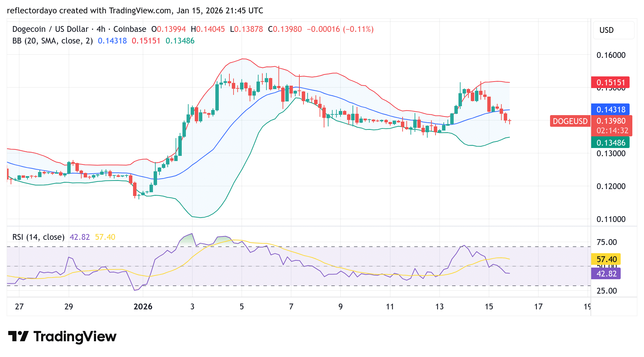
Task: Click the Coinbase exchange name in title
Action: 130,29
